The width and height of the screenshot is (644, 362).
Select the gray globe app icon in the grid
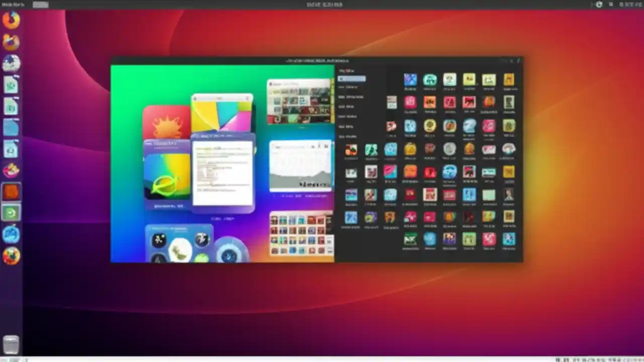[x=450, y=148]
